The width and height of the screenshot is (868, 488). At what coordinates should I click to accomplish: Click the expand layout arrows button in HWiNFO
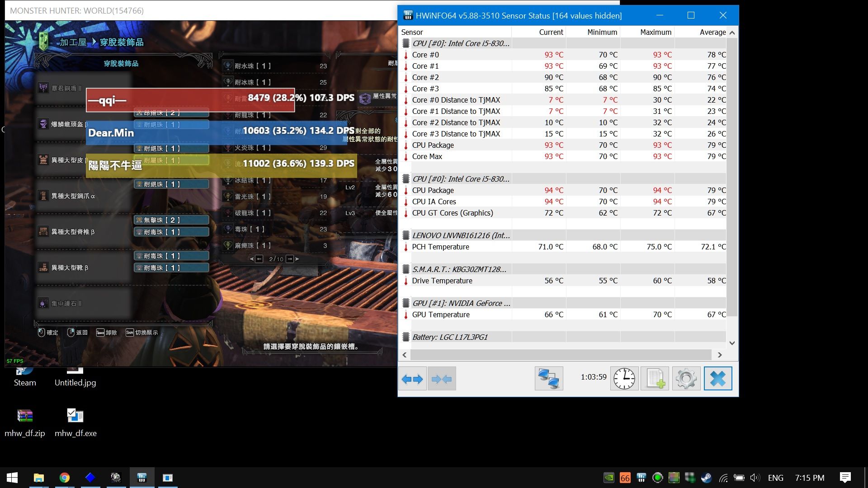[412, 379]
